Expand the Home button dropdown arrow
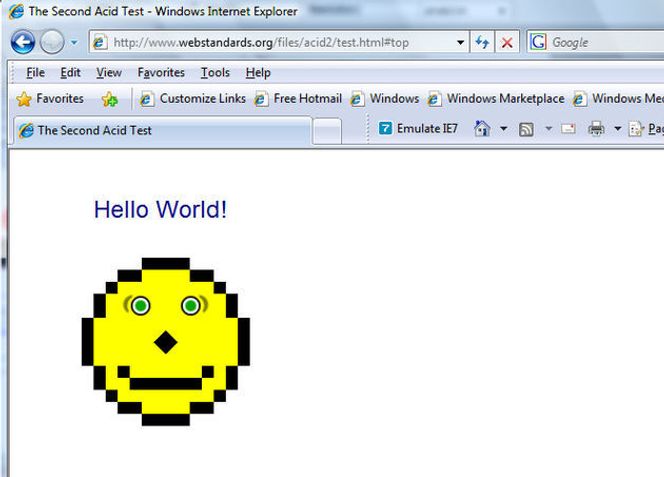 [504, 128]
